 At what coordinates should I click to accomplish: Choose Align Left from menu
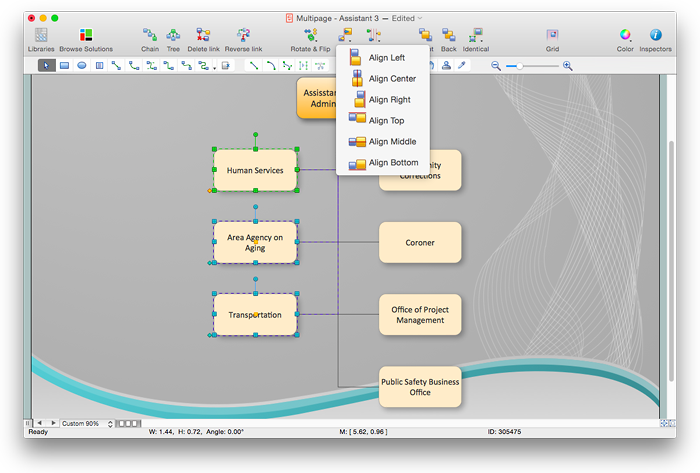click(383, 58)
